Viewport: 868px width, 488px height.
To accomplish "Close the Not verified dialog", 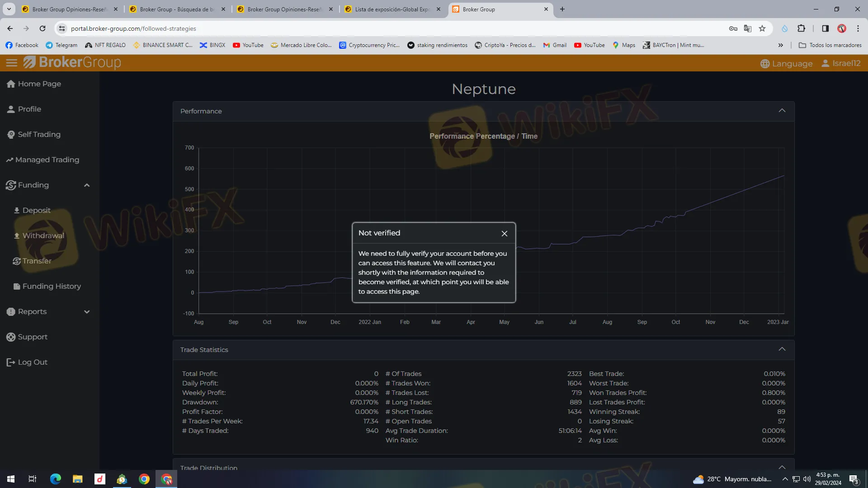I will pos(505,234).
